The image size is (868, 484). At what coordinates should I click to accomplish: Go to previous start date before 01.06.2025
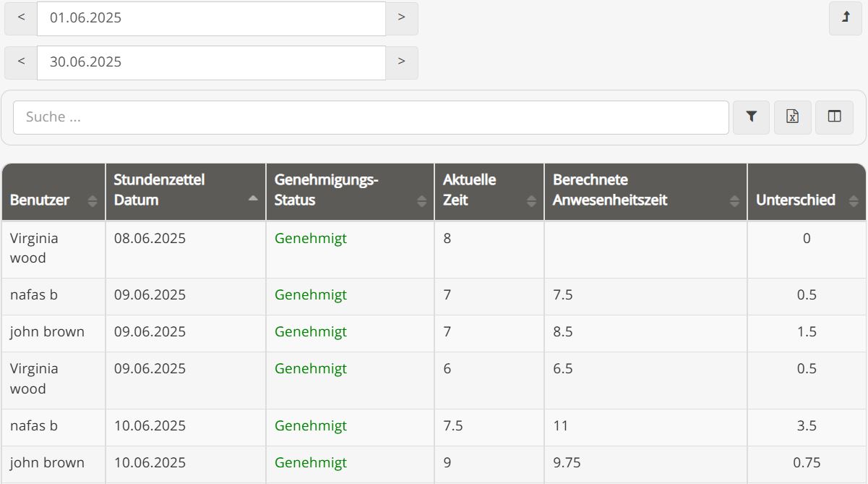pyautogui.click(x=21, y=18)
